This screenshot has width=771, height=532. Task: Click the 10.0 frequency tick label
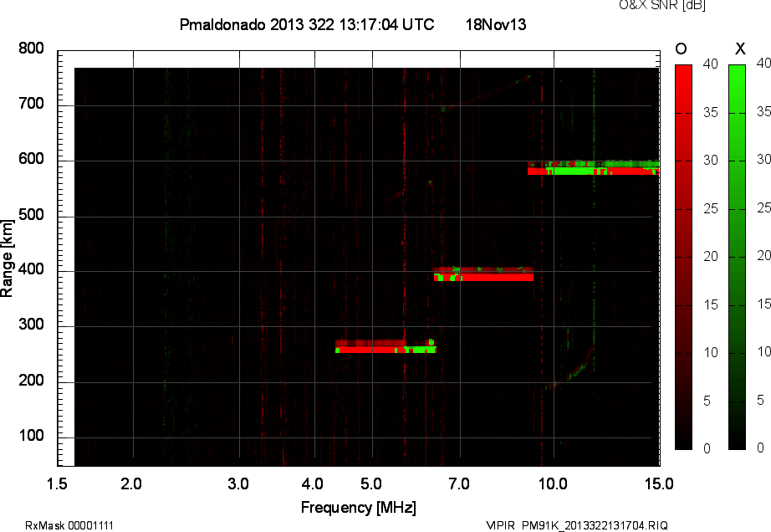coord(553,483)
